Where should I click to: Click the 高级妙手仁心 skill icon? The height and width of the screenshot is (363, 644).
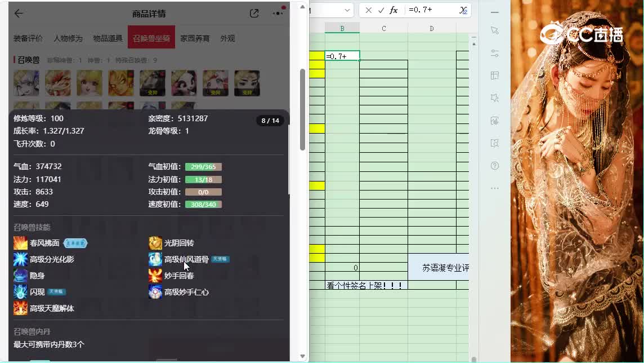155,292
